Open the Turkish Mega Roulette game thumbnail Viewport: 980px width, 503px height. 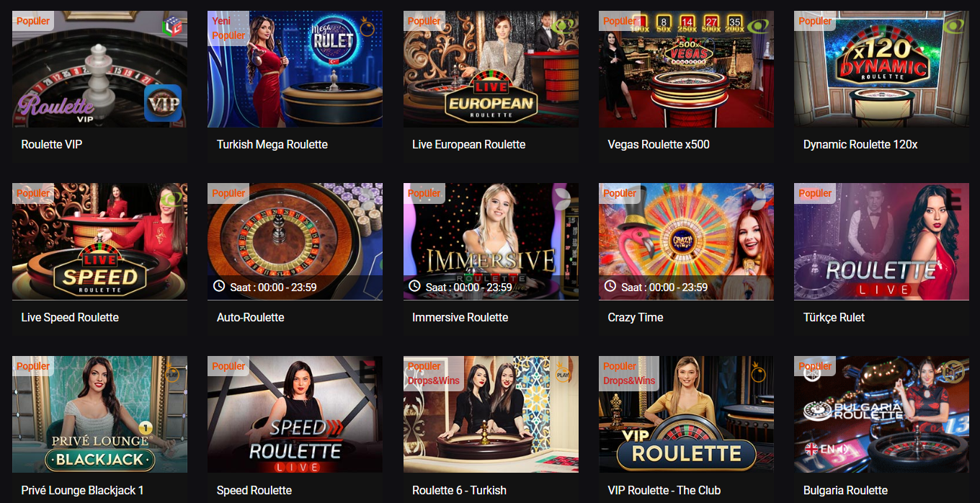[x=295, y=69]
